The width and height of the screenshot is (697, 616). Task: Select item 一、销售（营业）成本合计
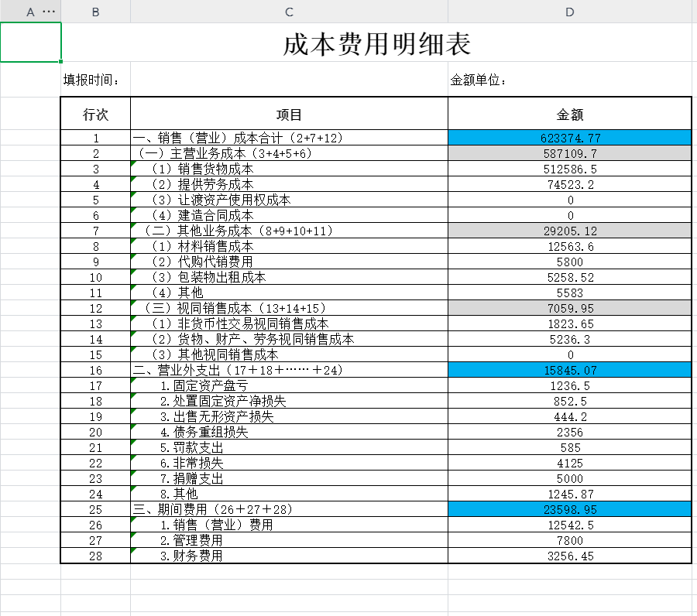point(289,138)
